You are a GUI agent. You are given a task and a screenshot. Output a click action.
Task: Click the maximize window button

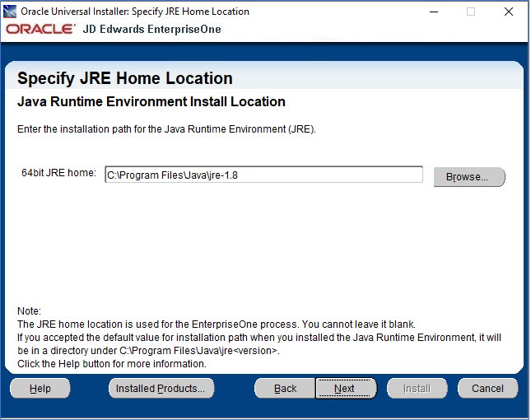point(471,12)
